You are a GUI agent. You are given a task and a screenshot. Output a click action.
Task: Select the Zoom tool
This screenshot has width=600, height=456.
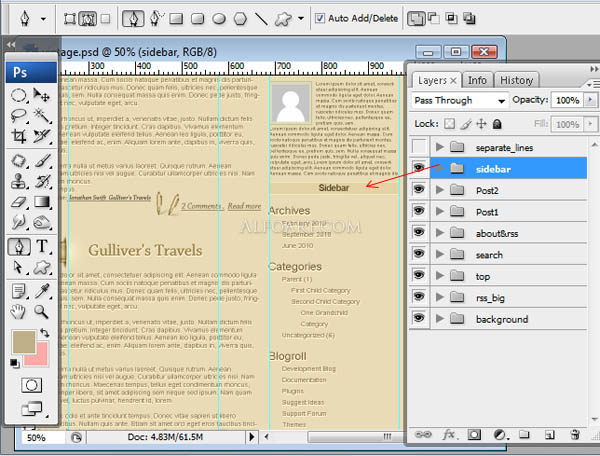click(42, 312)
